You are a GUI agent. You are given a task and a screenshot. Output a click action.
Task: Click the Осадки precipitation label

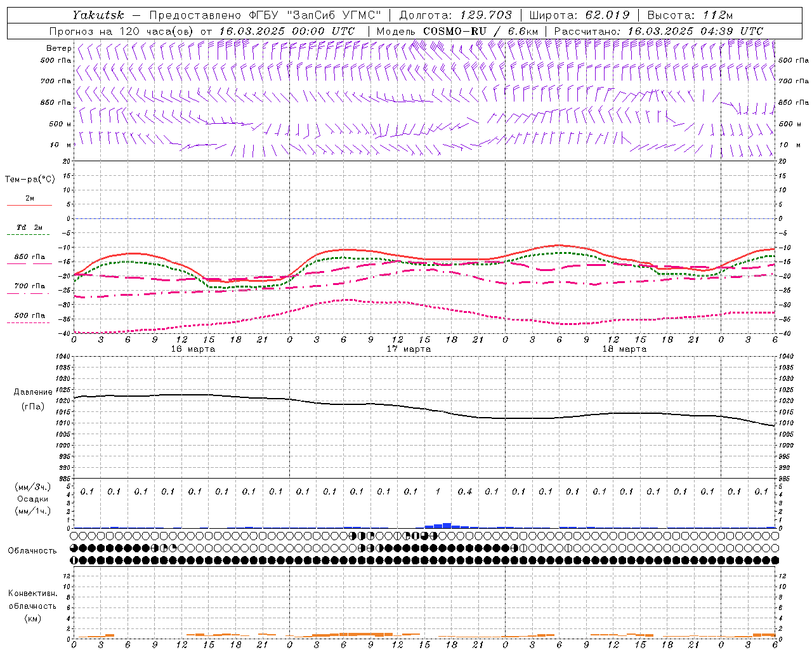[33, 499]
